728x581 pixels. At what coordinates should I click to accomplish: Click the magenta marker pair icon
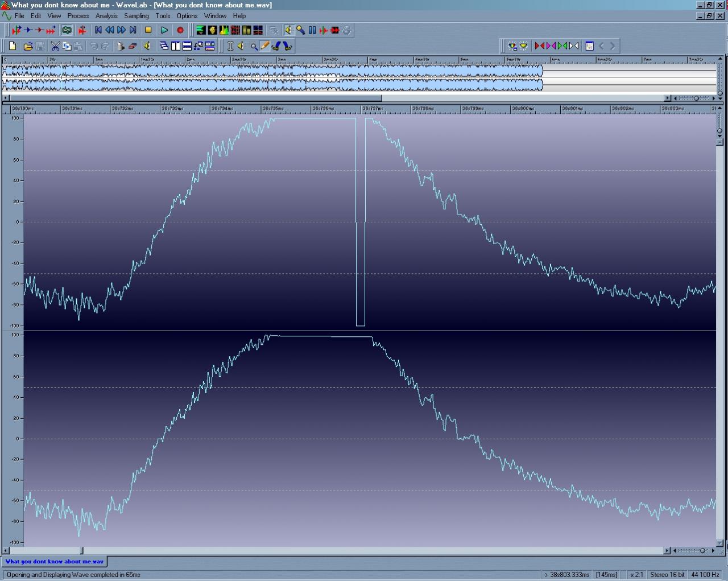tap(551, 46)
